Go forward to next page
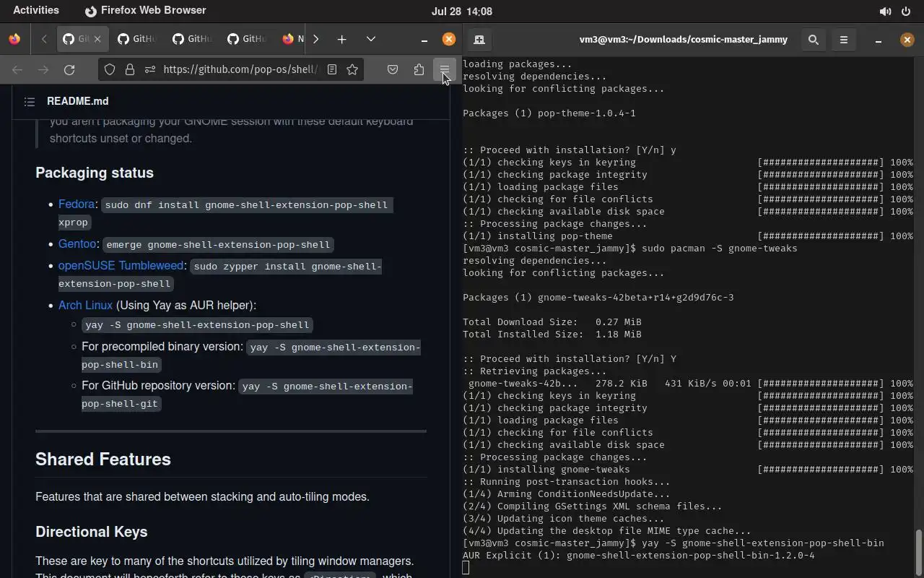This screenshot has height=578, width=924. 43,69
